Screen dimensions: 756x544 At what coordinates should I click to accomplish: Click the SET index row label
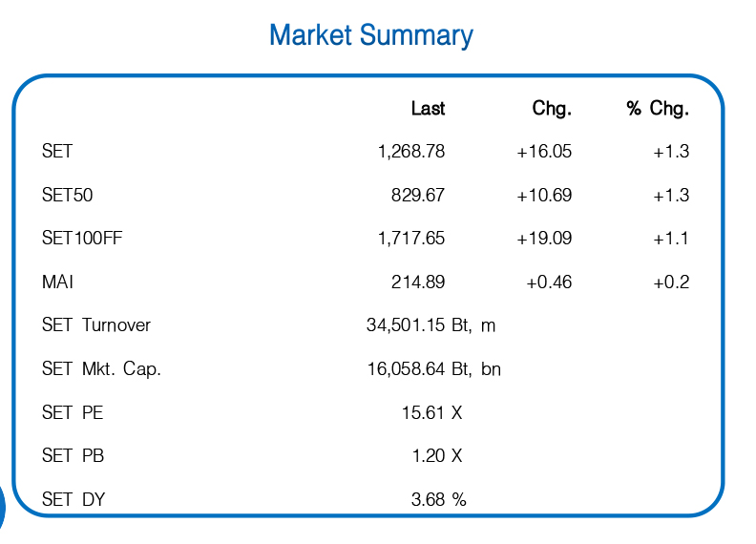click(57, 152)
